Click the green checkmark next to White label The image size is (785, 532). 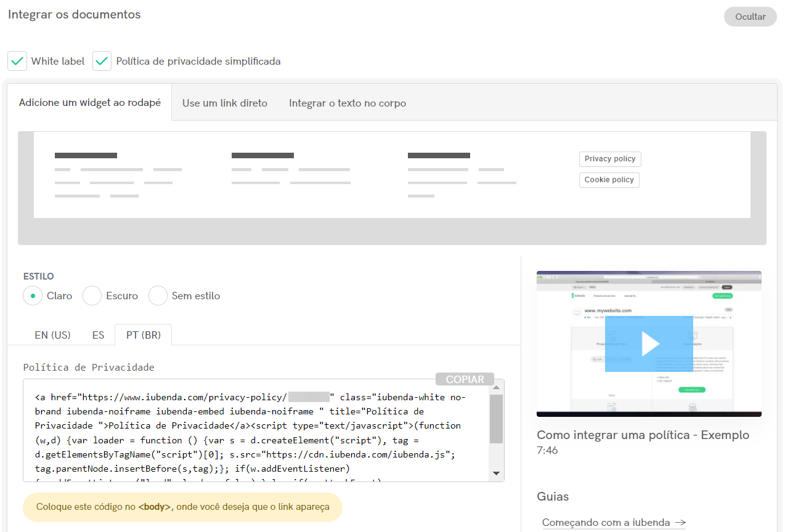17,61
